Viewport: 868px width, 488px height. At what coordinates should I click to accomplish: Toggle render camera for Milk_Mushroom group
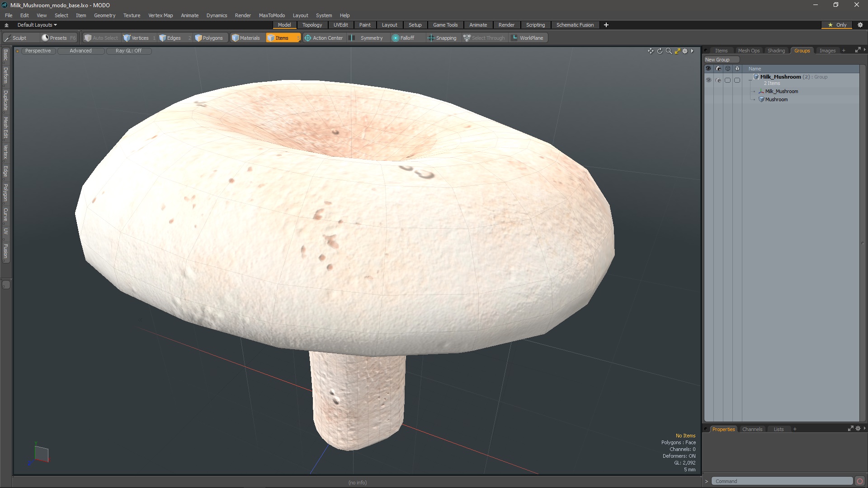tap(718, 80)
